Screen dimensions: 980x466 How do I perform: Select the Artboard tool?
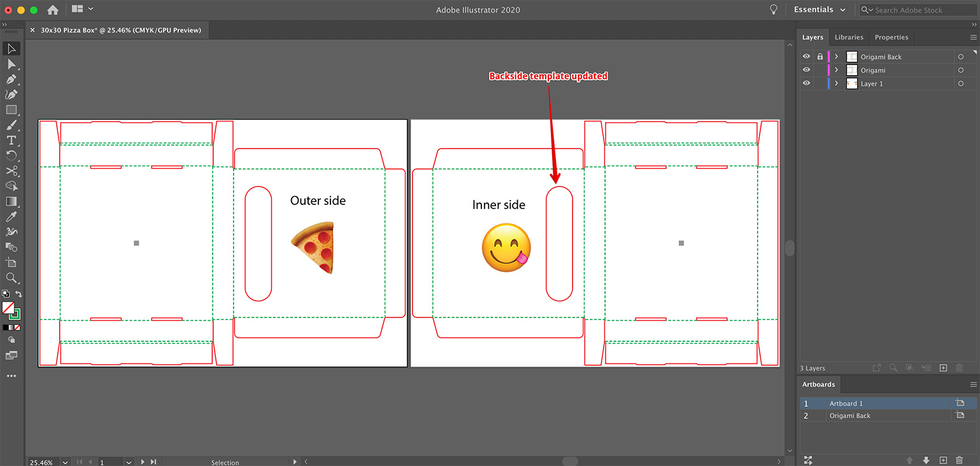11,263
